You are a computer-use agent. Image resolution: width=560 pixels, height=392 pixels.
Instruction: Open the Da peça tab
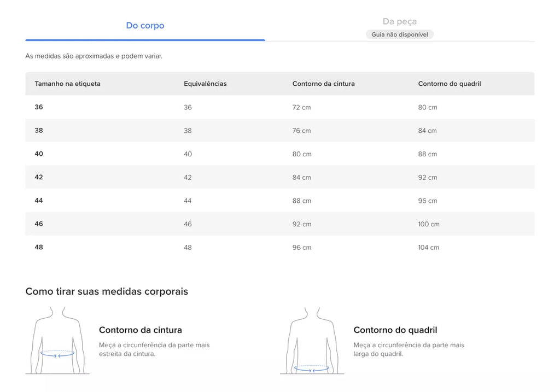pos(400,21)
